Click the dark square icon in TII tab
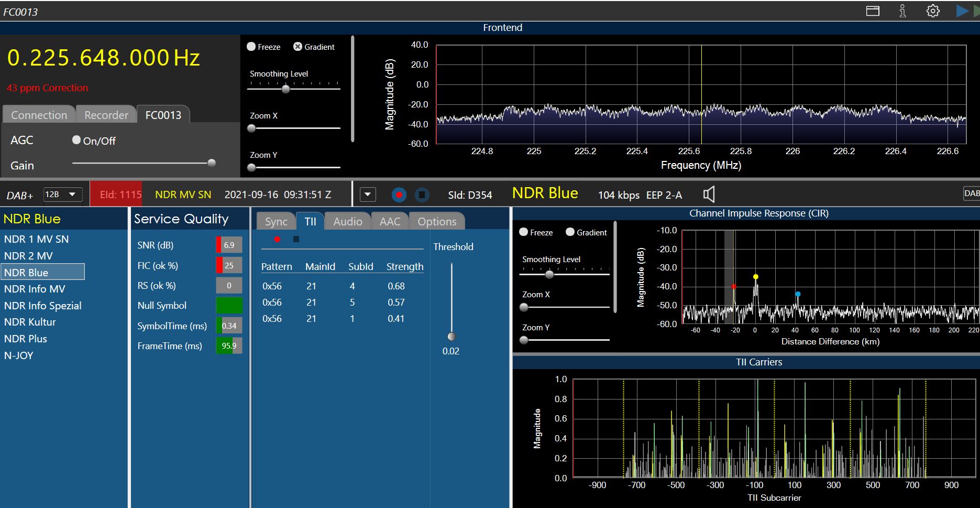The height and width of the screenshot is (508, 980). pyautogui.click(x=296, y=240)
